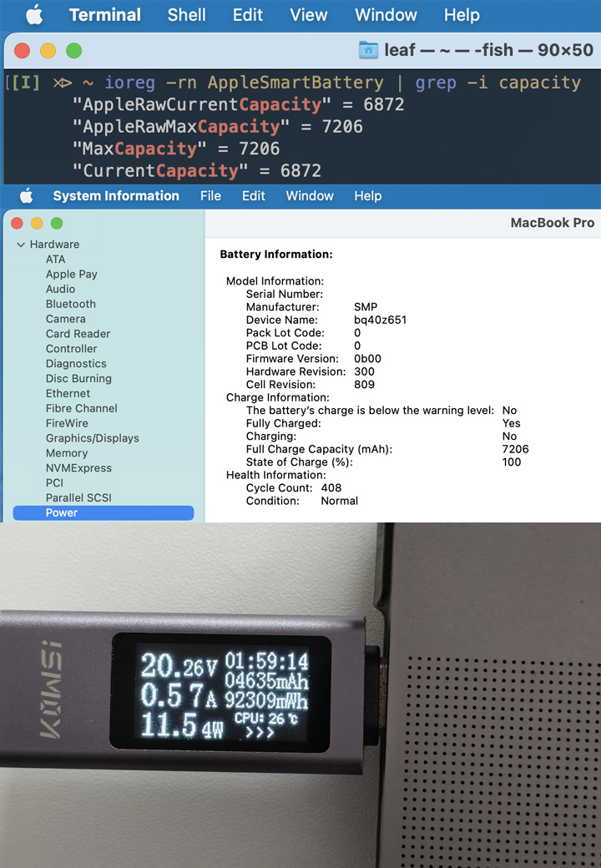Select Bluetooth in the sidebar
Screen dimensions: 601x868
pos(71,304)
